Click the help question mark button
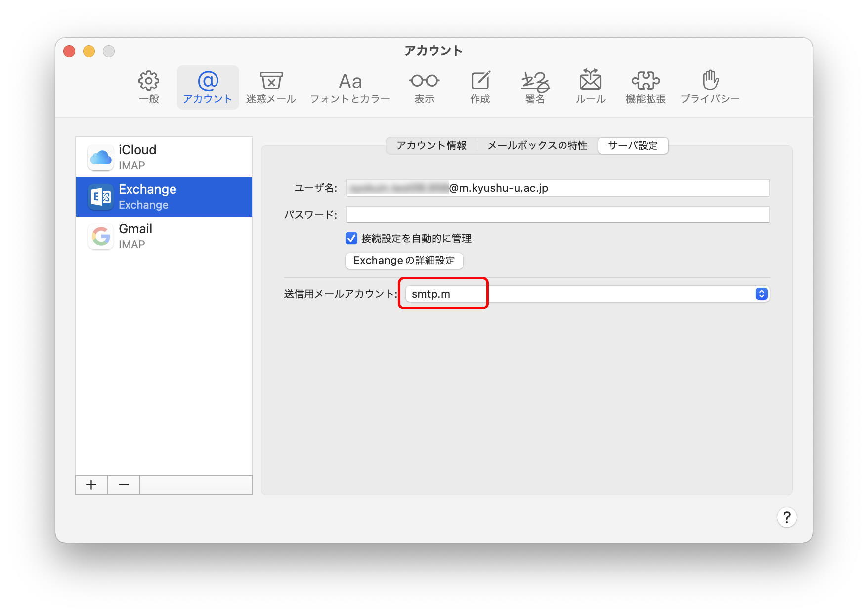The image size is (868, 616). [787, 517]
